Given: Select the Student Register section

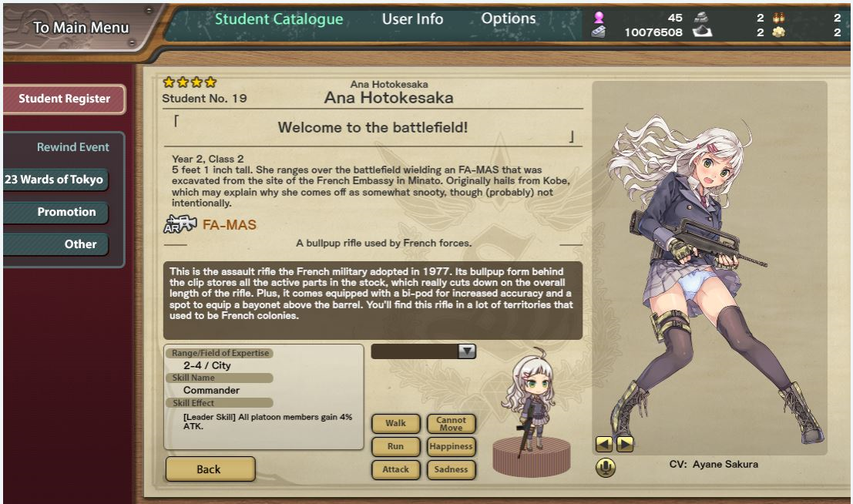Looking at the screenshot, I should (64, 99).
